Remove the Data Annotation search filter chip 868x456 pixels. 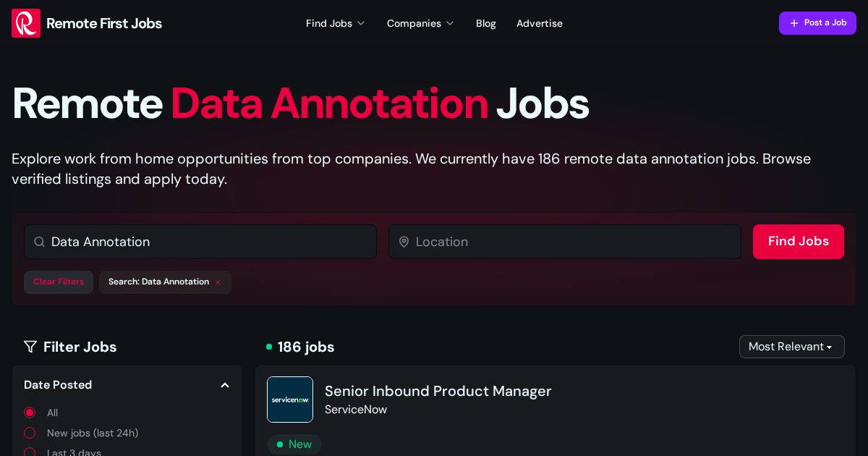(218, 282)
